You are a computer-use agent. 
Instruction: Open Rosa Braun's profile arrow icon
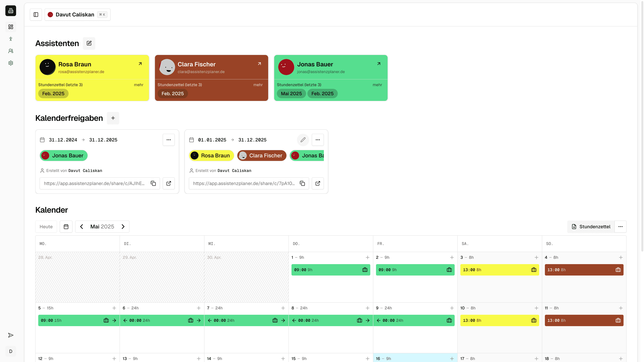(140, 64)
